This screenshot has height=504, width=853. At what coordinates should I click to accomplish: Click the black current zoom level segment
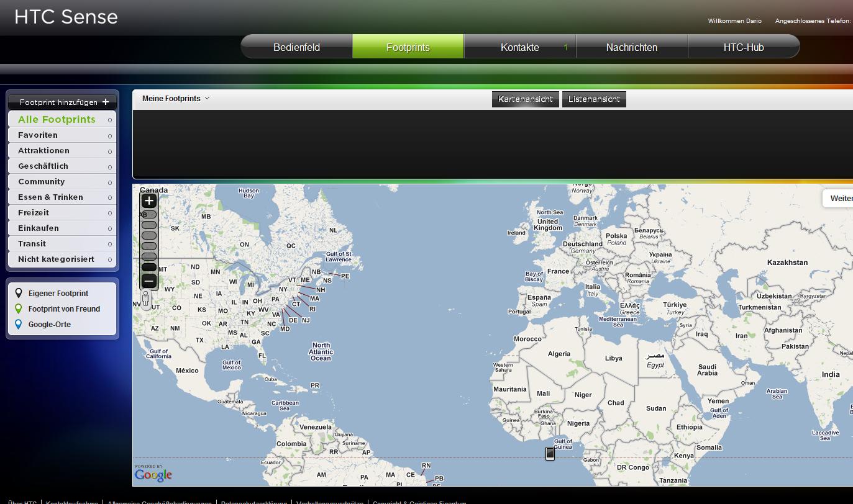point(149,268)
